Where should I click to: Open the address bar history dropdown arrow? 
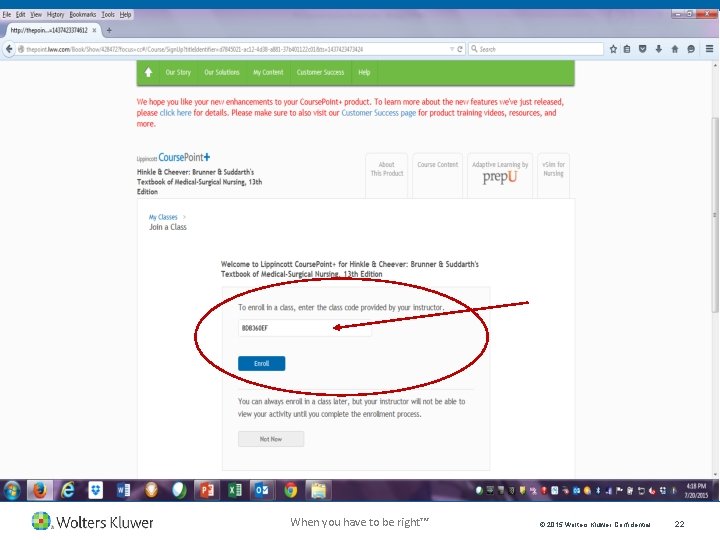tap(452, 49)
